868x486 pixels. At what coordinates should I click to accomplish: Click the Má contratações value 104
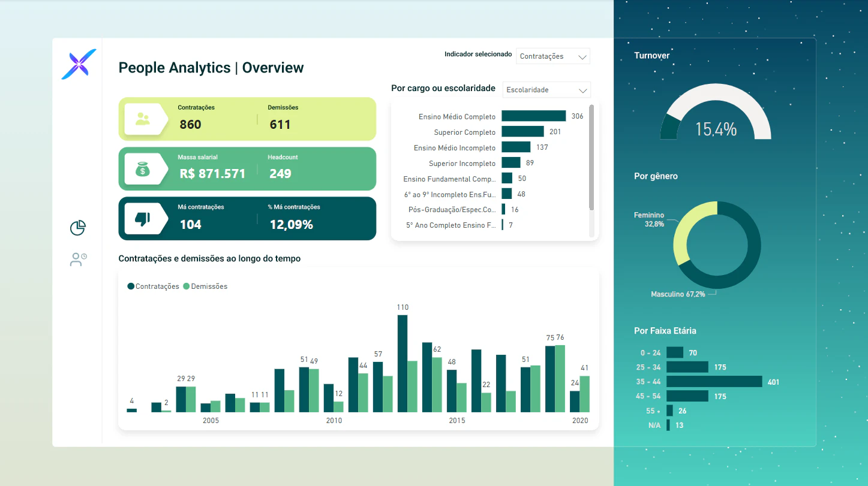point(191,225)
